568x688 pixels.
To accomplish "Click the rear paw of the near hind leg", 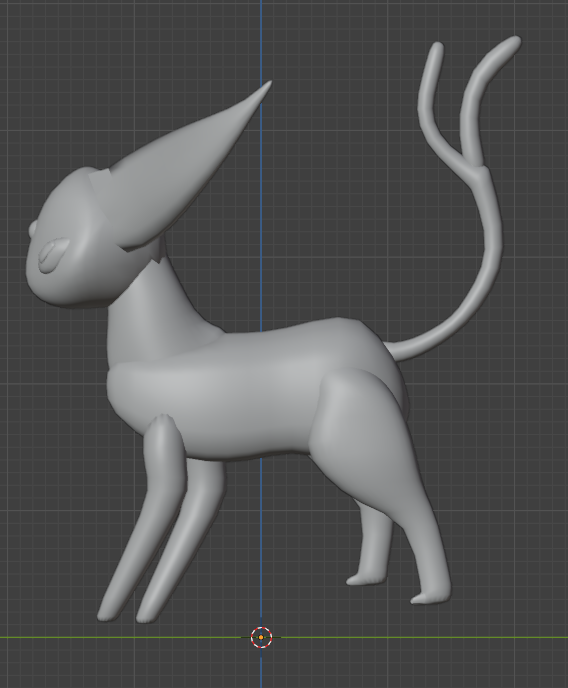I will 430,597.
